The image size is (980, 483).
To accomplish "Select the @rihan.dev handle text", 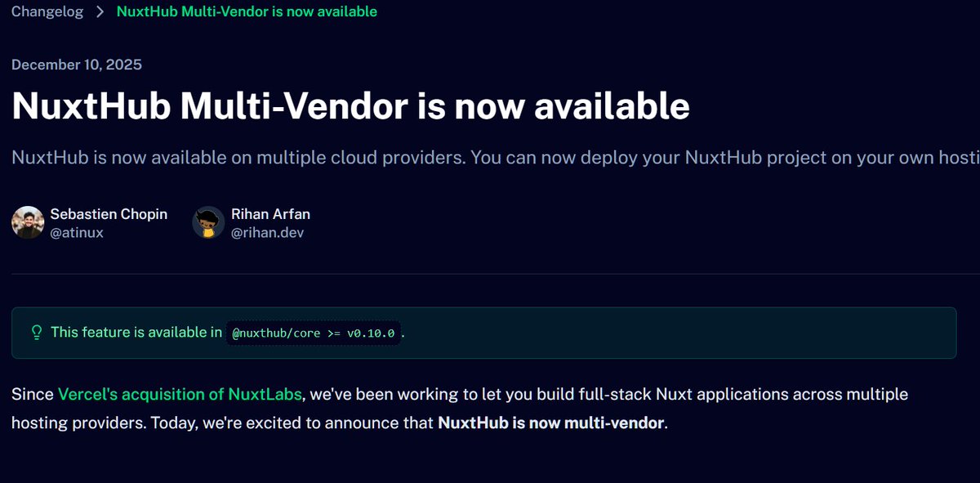I will click(268, 232).
